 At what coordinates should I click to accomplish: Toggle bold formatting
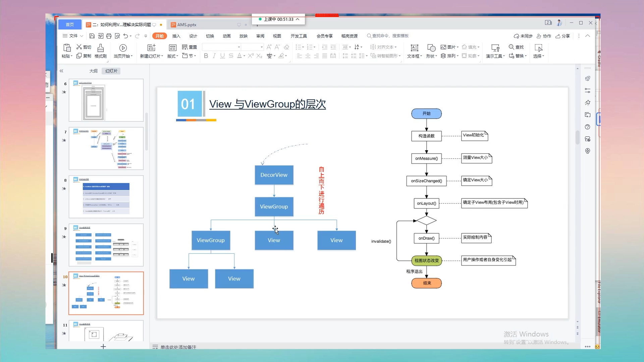pos(206,56)
